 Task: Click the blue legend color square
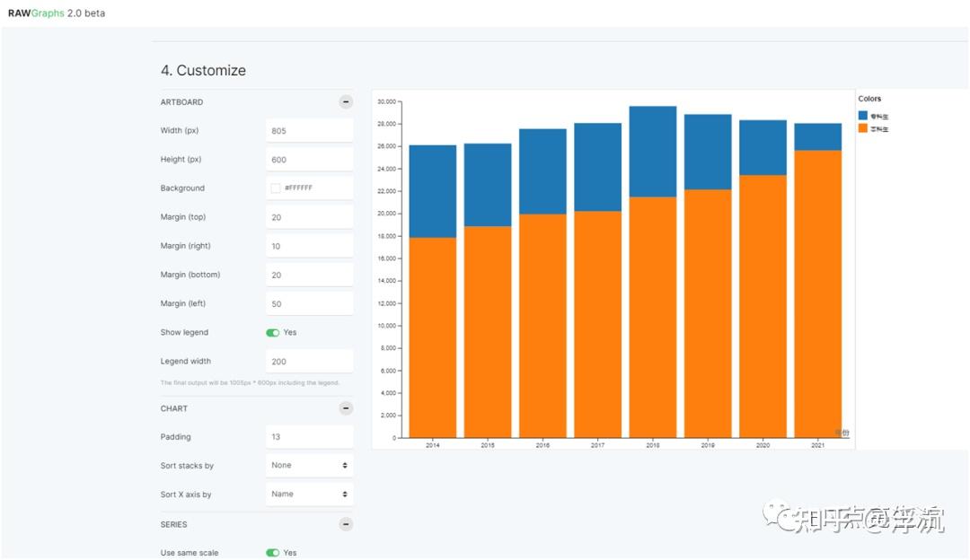tap(862, 116)
